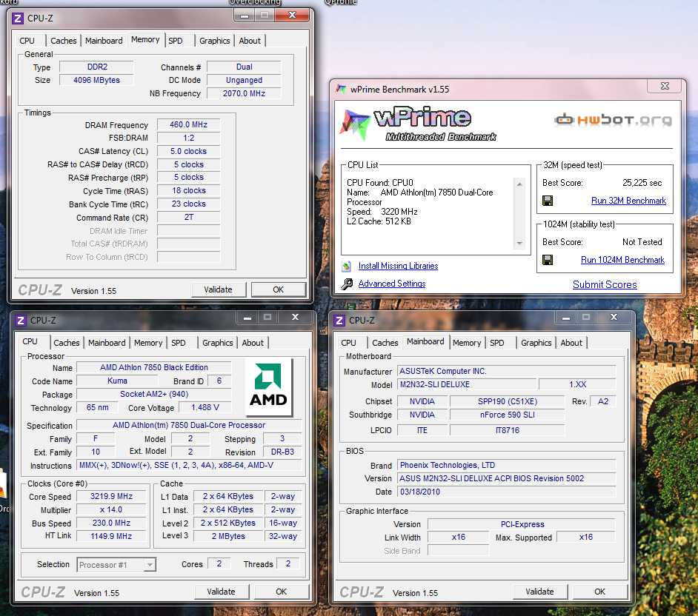Click the Name field AMD Athlon 7850 Black Edition

(x=154, y=367)
